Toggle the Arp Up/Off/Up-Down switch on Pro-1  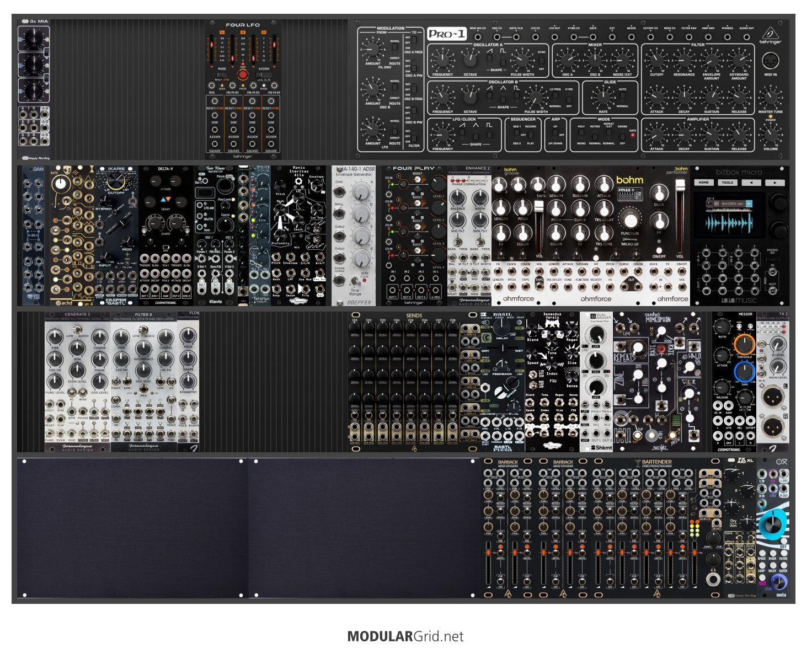pos(555,135)
